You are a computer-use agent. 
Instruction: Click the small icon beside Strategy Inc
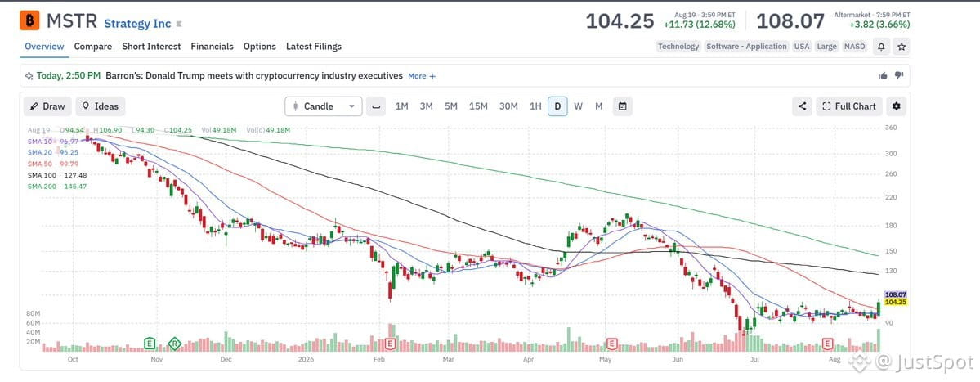tap(179, 25)
